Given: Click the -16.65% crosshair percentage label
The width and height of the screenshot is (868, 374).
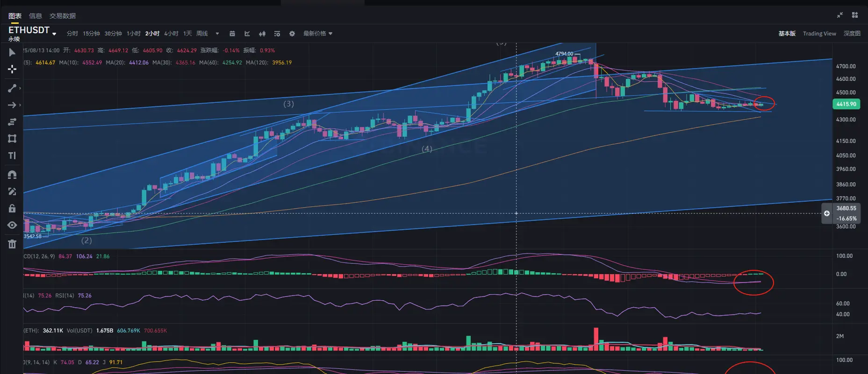Looking at the screenshot, I should (846, 219).
